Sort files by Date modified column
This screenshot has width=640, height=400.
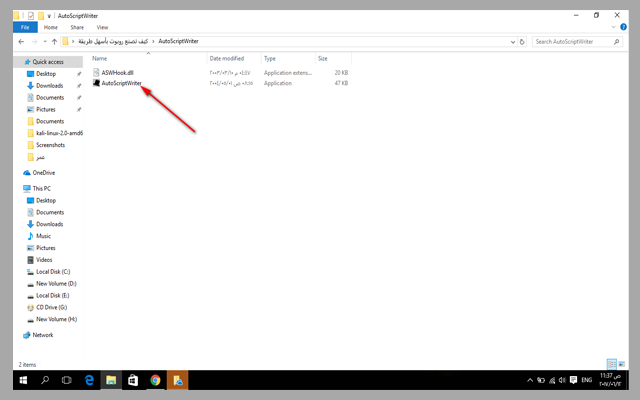point(227,58)
